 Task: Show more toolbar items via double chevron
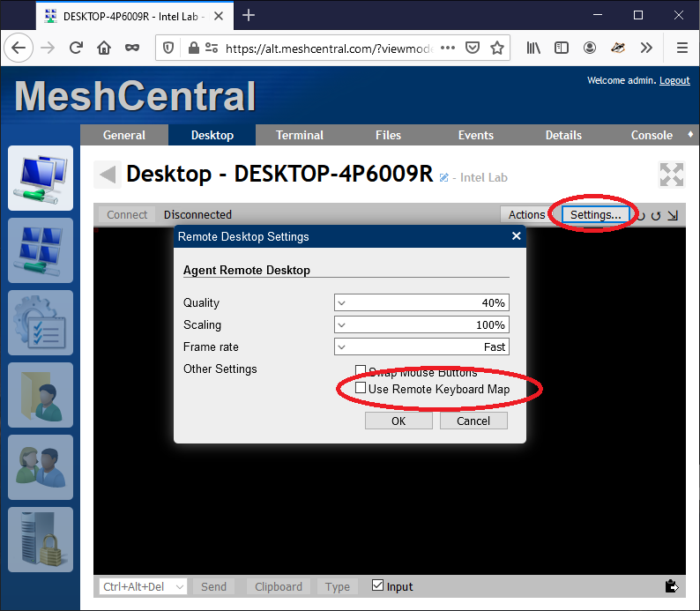[x=646, y=48]
